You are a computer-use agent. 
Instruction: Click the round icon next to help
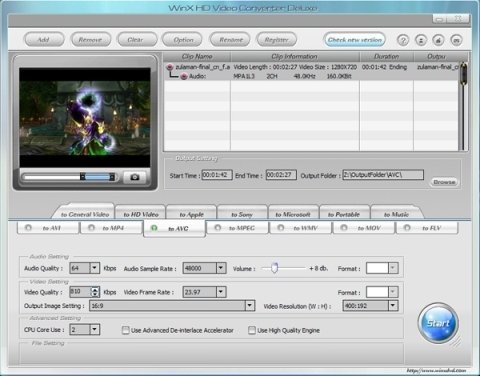421,40
